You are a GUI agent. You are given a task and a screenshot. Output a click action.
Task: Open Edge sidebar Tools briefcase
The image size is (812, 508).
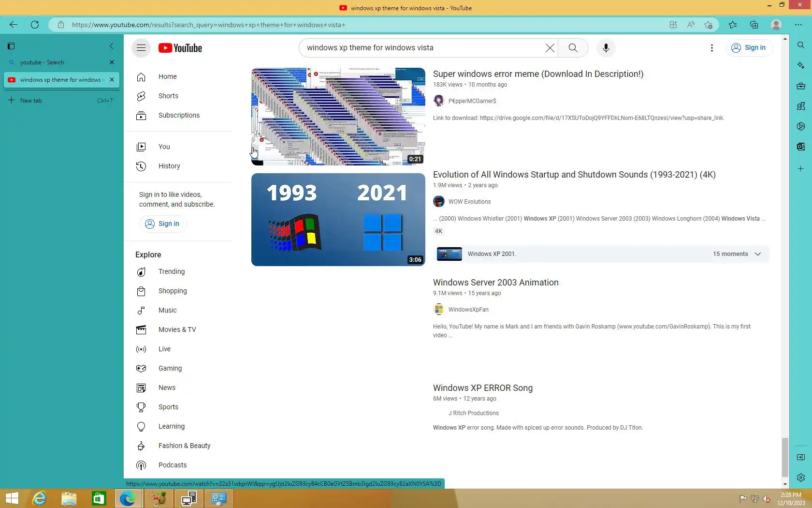point(801,86)
